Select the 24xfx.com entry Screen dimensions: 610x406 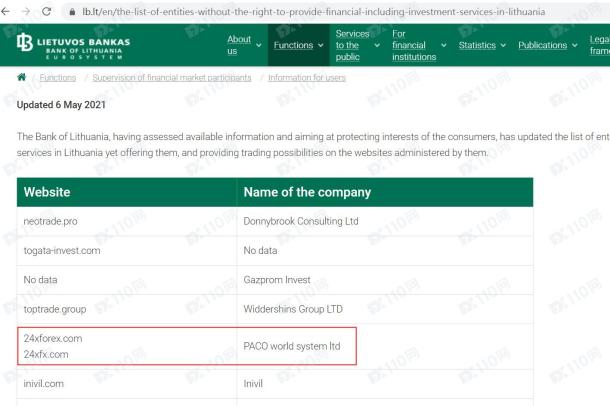(46, 354)
